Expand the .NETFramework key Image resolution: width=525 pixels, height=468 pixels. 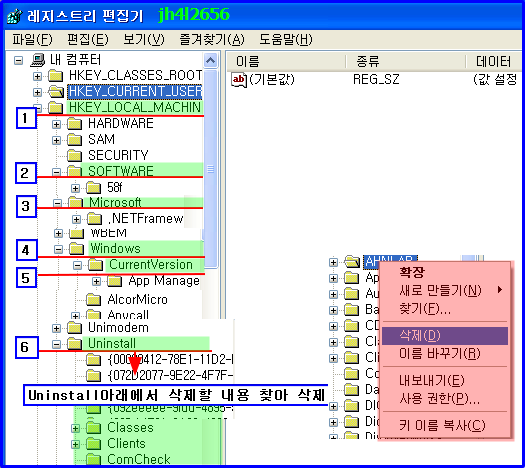click(76, 219)
